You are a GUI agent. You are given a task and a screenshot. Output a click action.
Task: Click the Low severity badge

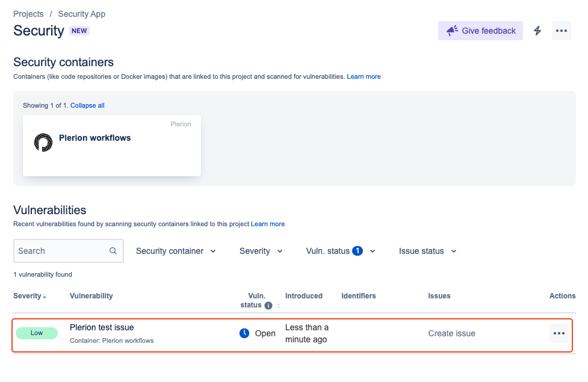coord(37,333)
